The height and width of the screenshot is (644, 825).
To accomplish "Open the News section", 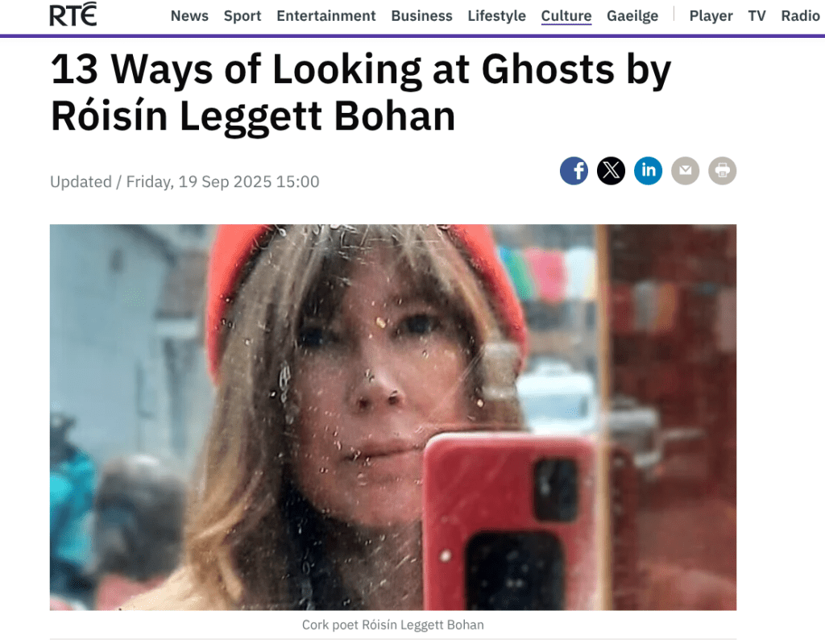I will [x=189, y=16].
